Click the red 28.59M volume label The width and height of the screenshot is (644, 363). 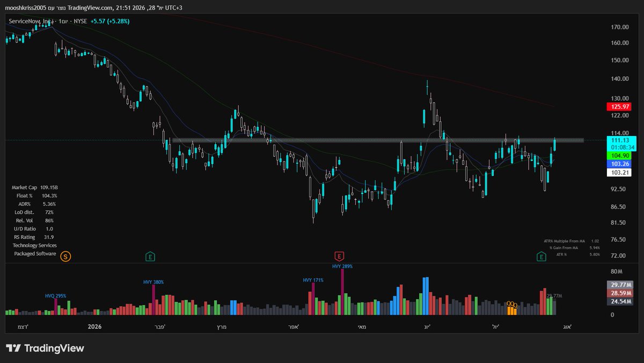click(x=619, y=293)
